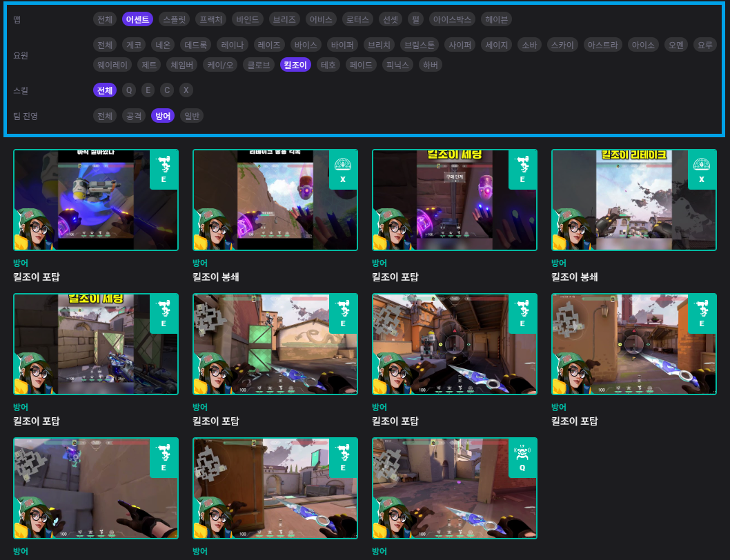This screenshot has height=560, width=730.
Task: Pick the 아스트라 agent filter
Action: 602,45
